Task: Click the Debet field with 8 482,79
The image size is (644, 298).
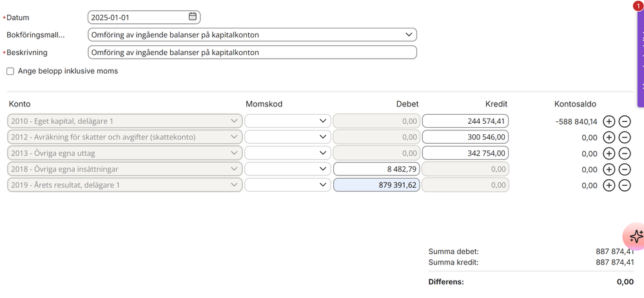Action: [376, 169]
